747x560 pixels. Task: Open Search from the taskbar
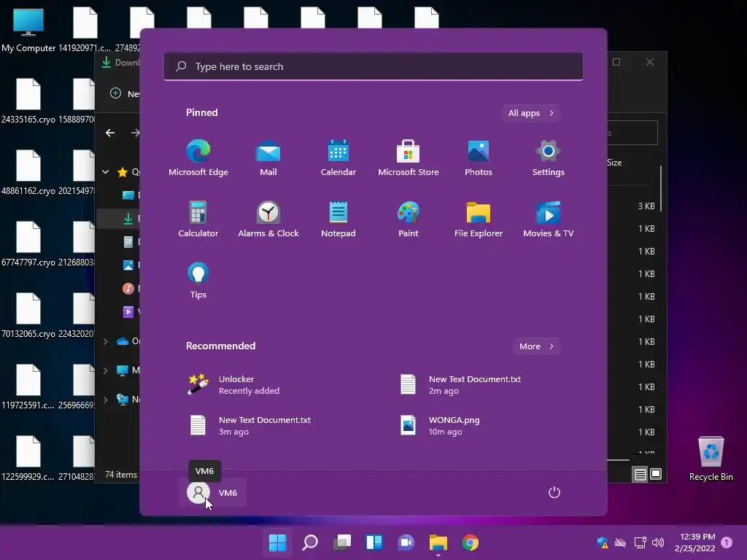(x=309, y=542)
